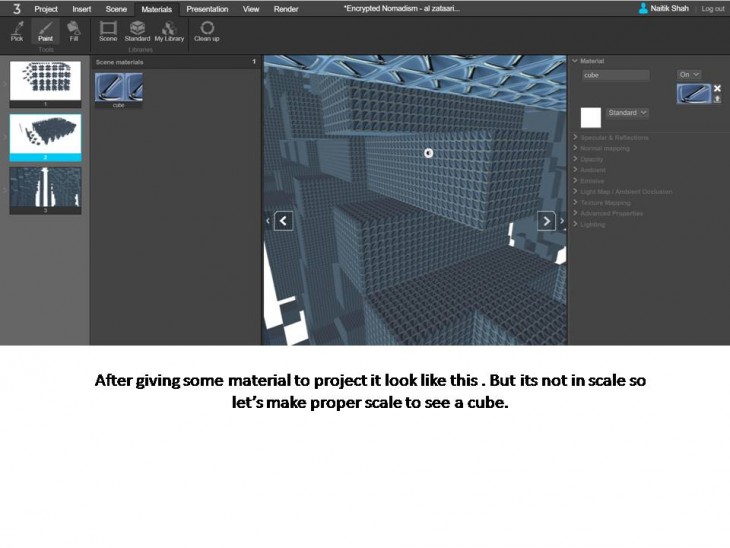
Task: Switch to the Render tab
Action: pyautogui.click(x=286, y=8)
